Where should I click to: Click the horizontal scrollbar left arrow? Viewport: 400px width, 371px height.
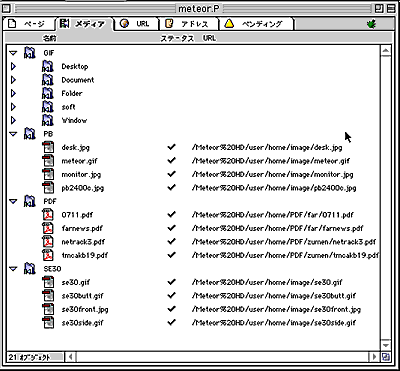click(x=70, y=357)
